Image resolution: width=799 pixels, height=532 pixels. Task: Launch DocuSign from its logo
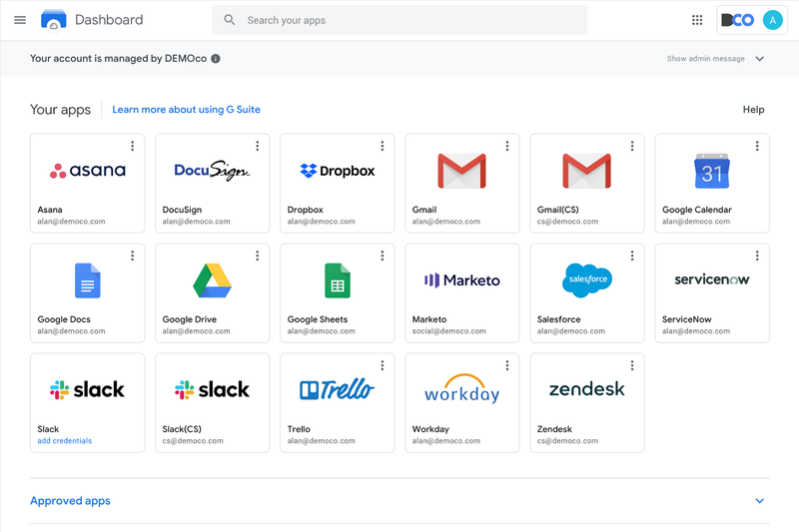(x=212, y=171)
